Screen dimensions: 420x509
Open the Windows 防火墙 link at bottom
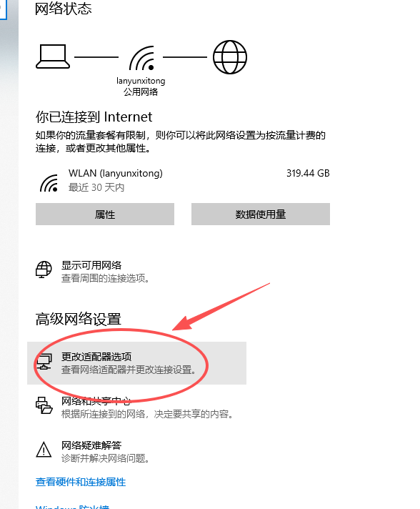tap(73, 506)
